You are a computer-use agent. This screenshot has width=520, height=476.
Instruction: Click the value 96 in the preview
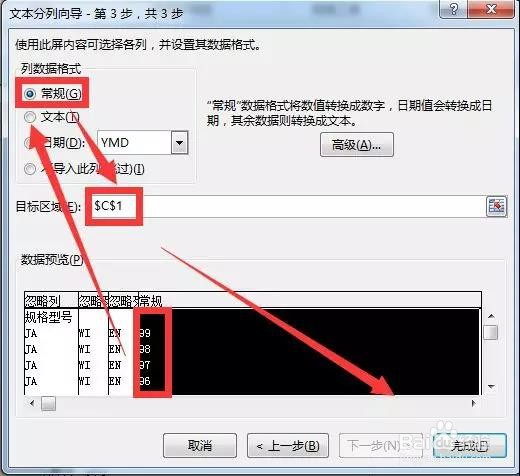click(x=145, y=381)
